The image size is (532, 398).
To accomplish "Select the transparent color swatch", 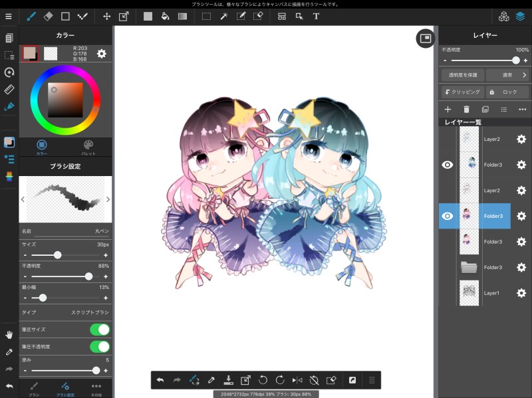I will pyautogui.click(x=51, y=54).
